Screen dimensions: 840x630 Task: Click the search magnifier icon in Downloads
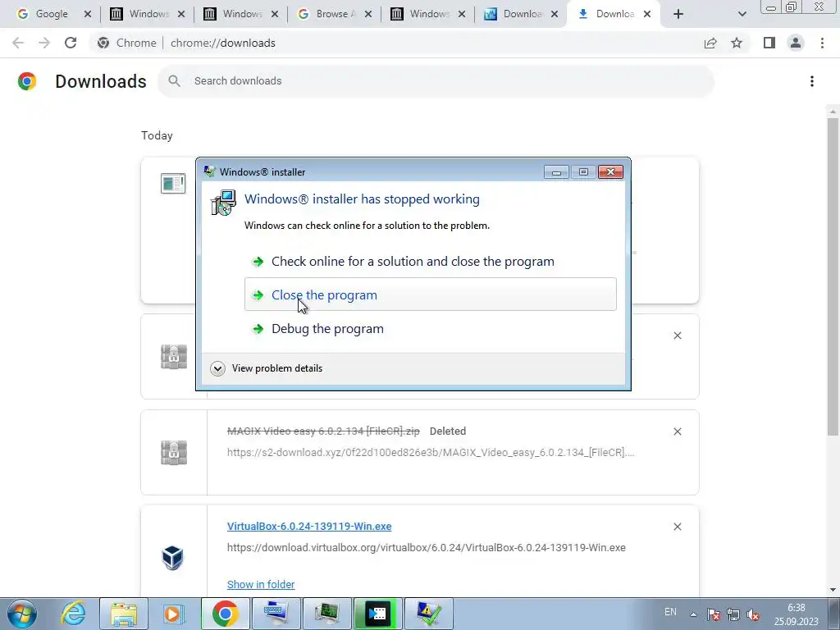point(174,81)
